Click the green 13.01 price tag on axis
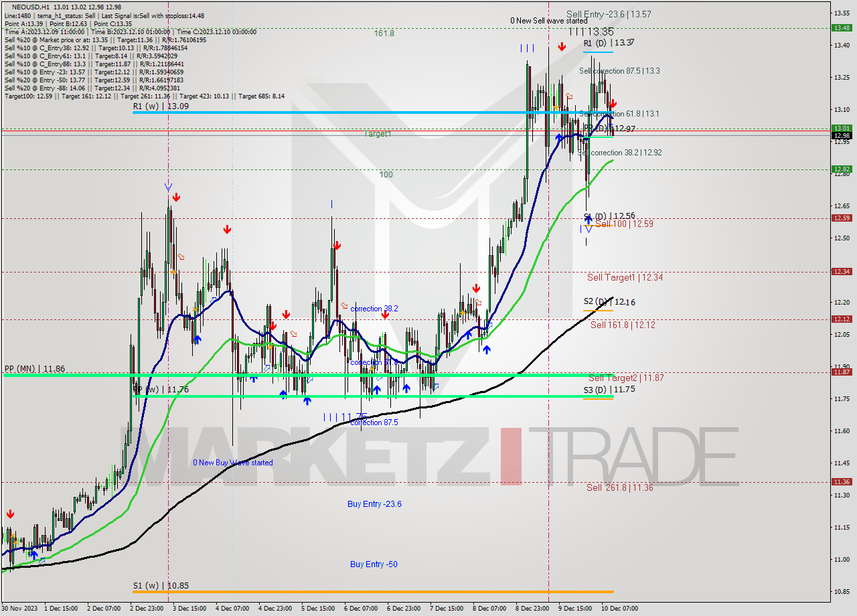The image size is (857, 616). (x=842, y=128)
